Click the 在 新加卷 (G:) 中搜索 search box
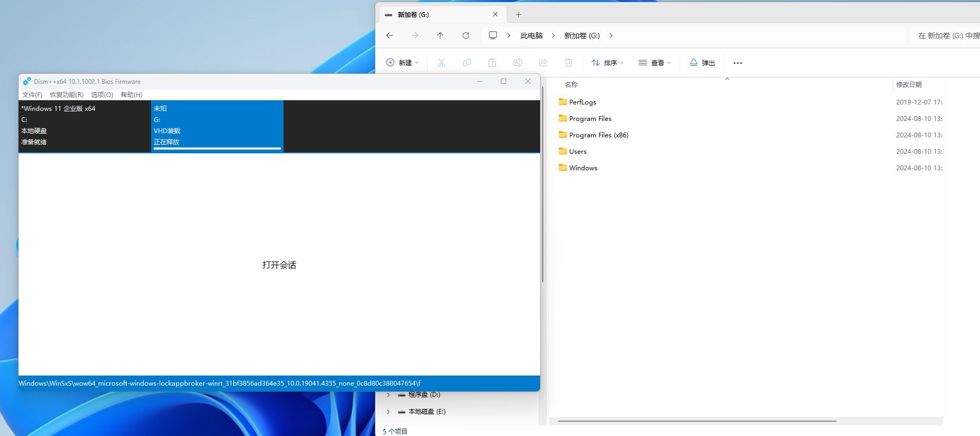 pyautogui.click(x=946, y=36)
